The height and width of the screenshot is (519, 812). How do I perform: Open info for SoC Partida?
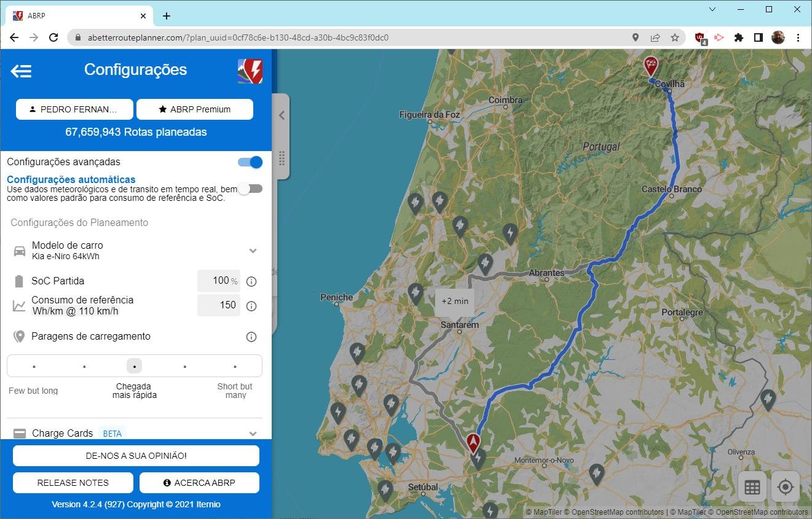251,281
